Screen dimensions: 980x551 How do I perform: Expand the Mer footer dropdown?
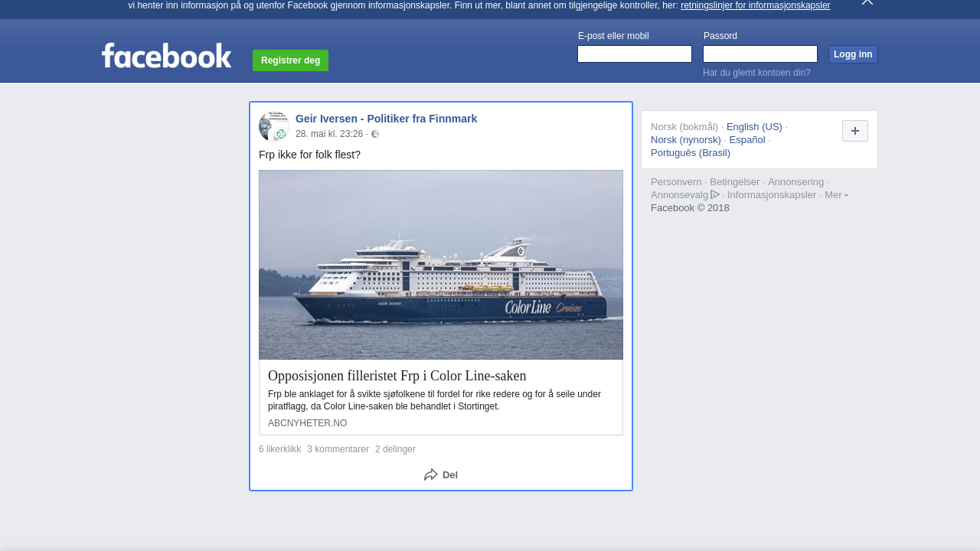coord(836,194)
